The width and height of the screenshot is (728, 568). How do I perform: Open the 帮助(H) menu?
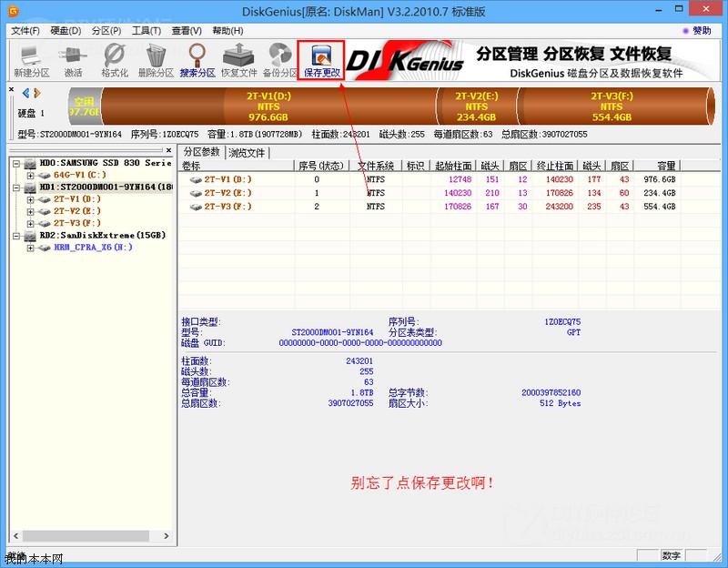227,31
